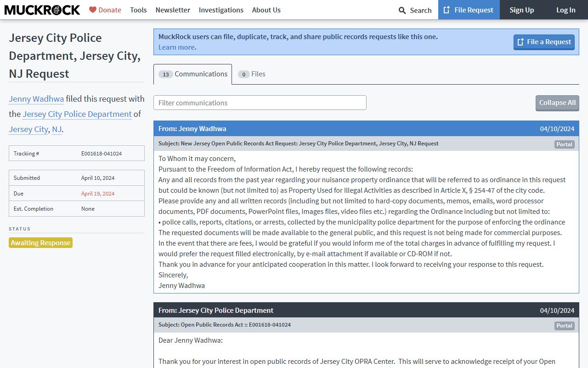588x368 pixels.
Task: Open Jenny Wadhwa's profile link
Action: (x=36, y=99)
